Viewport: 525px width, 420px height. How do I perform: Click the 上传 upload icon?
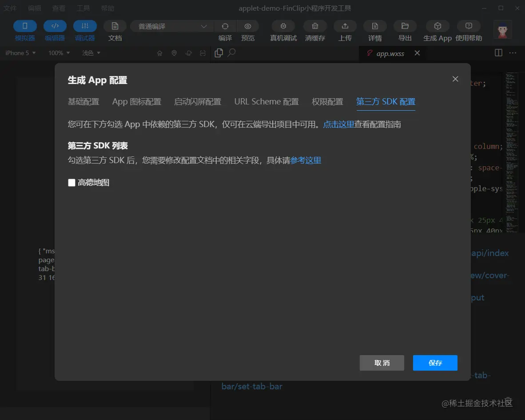[345, 26]
